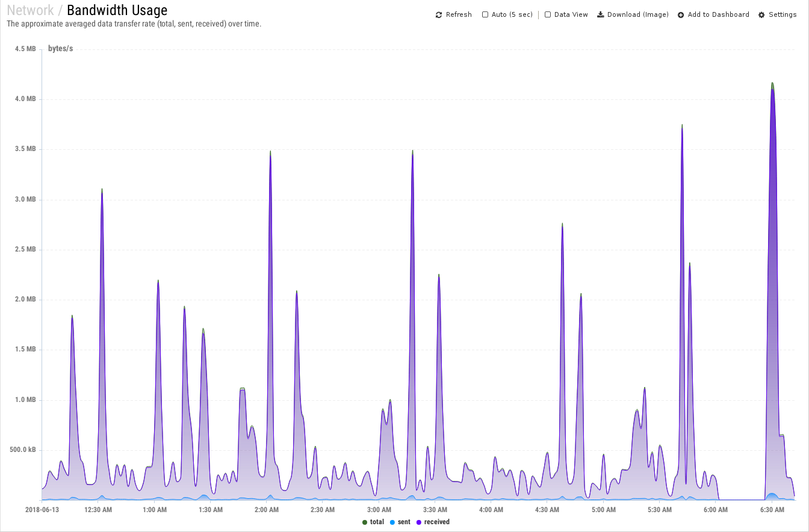The width and height of the screenshot is (809, 532).
Task: Click the 2018-06-13 date axis label
Action: pos(42,510)
